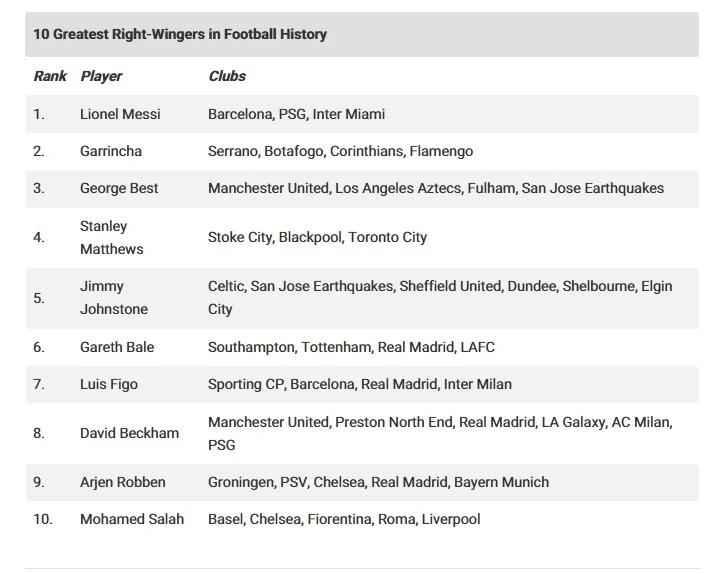Screen dimensions: 728x574
Task: Click the Clubs column header
Action: (227, 76)
